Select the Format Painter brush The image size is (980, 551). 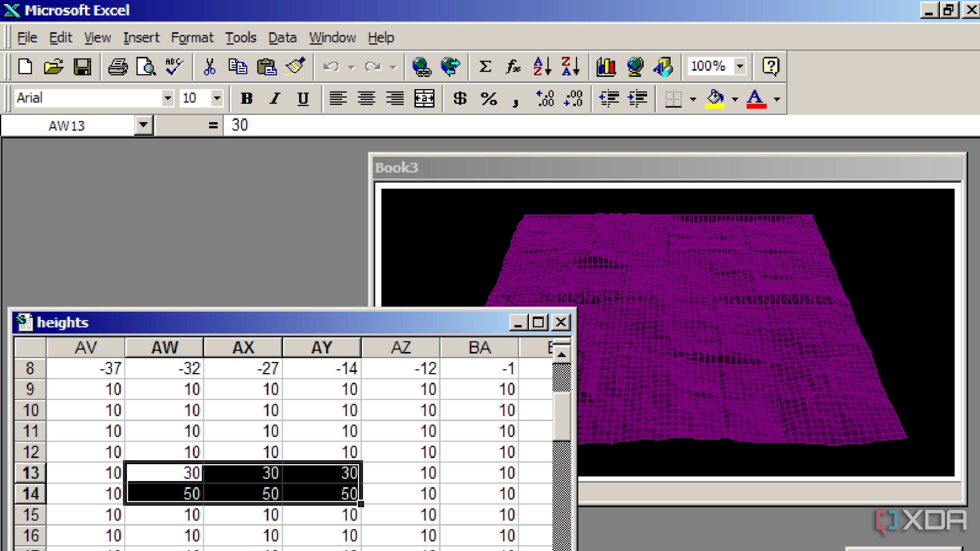[x=295, y=67]
